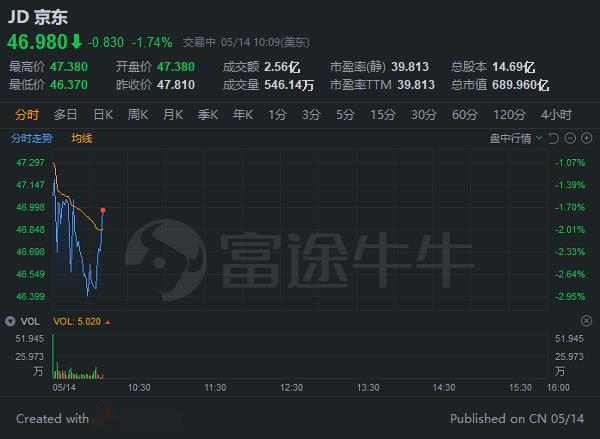
Task: Click the 10:30 time axis label
Action: (x=139, y=387)
